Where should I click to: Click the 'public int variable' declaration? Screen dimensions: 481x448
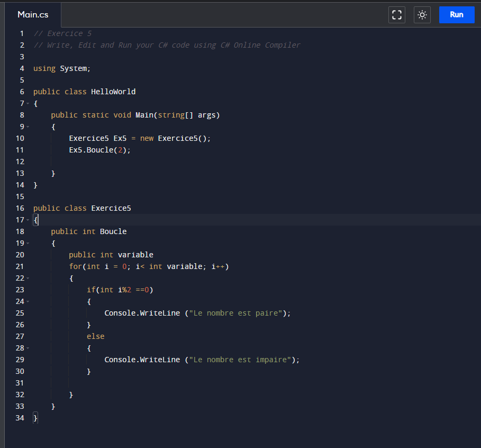[x=111, y=255]
